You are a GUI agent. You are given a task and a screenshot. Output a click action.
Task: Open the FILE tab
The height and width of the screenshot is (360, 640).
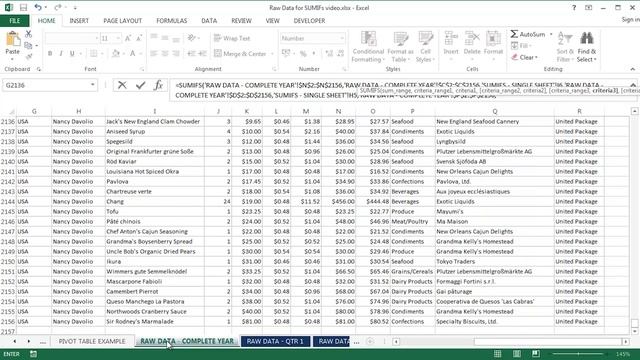pos(14,20)
